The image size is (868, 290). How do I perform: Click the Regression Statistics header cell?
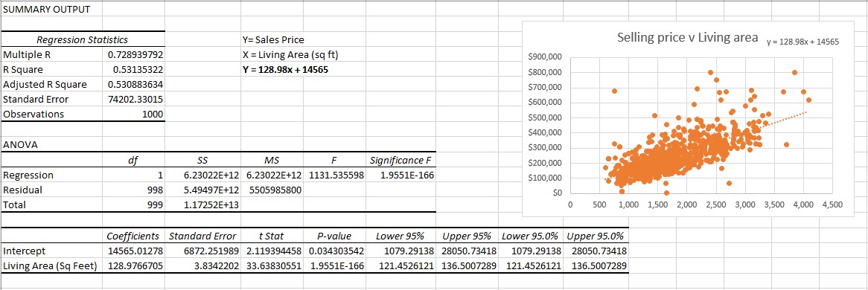coord(82,40)
